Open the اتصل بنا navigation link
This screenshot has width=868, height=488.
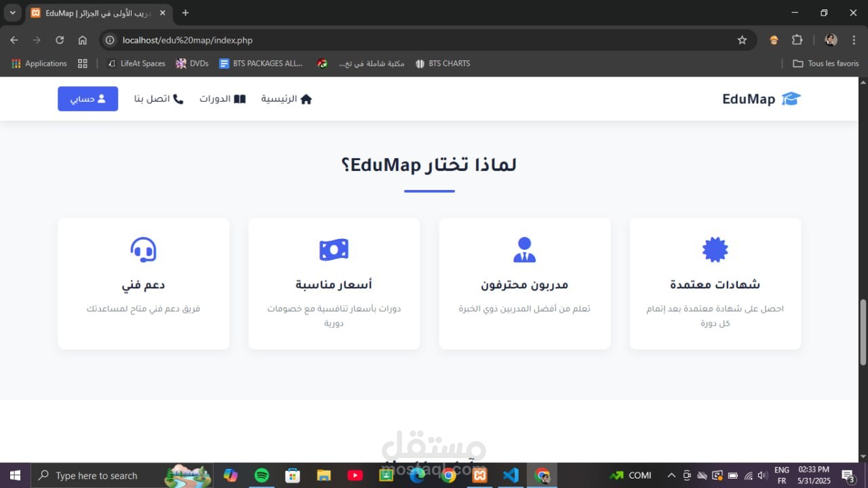click(159, 99)
